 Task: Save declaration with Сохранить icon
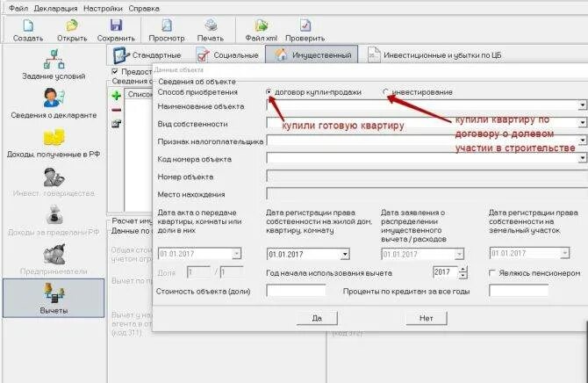pos(116,25)
